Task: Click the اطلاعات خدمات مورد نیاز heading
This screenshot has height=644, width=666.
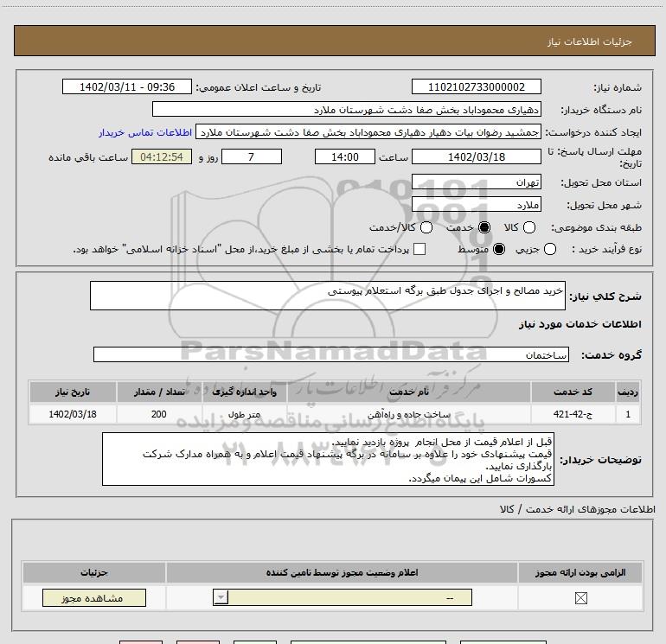Action: click(580, 324)
